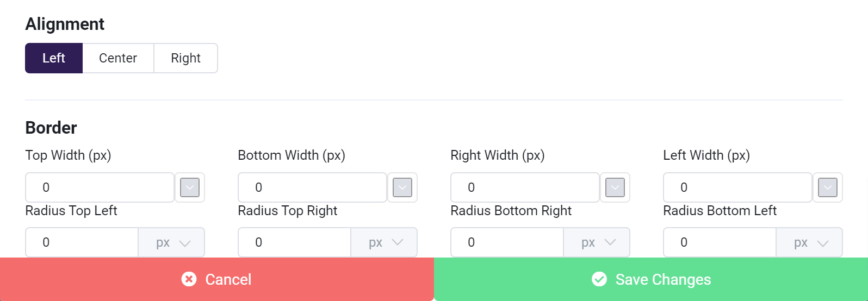Expand Radius Bottom Left unit dropdown
868x301 pixels.
(810, 242)
